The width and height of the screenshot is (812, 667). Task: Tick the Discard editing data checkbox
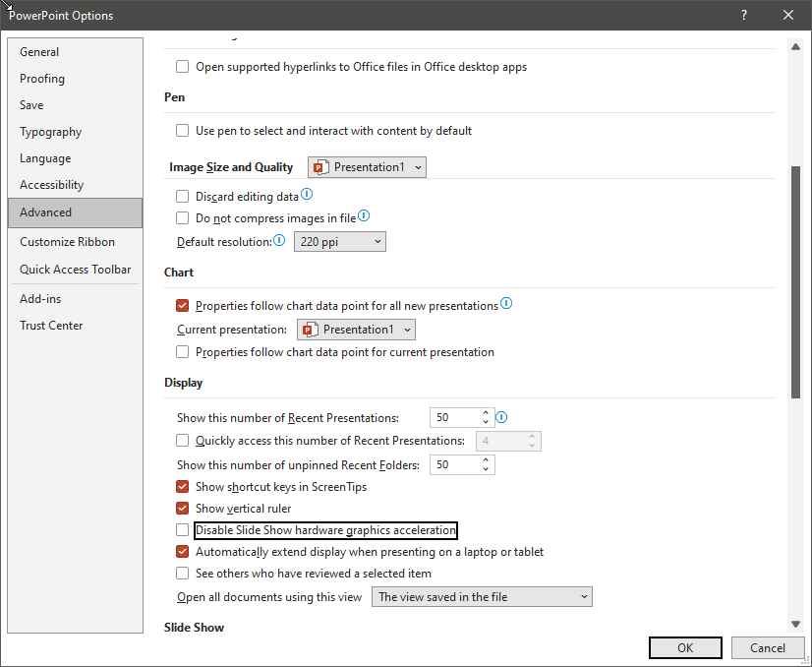(182, 197)
